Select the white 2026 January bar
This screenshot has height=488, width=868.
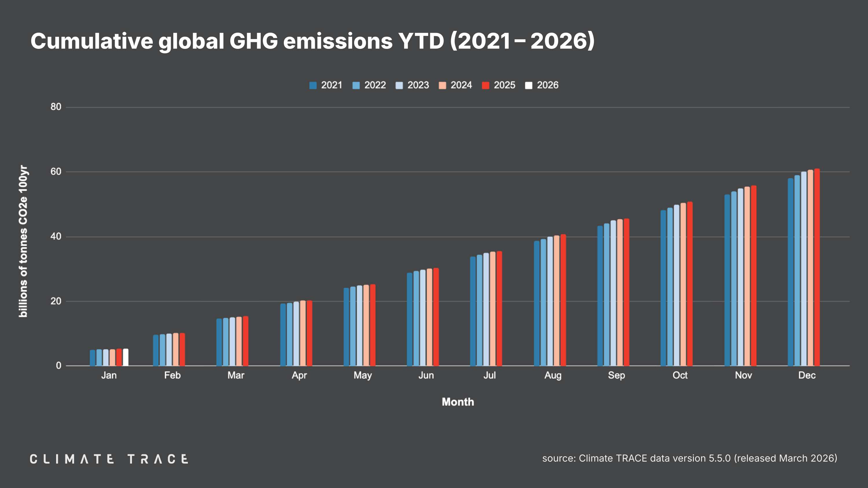[x=125, y=357]
